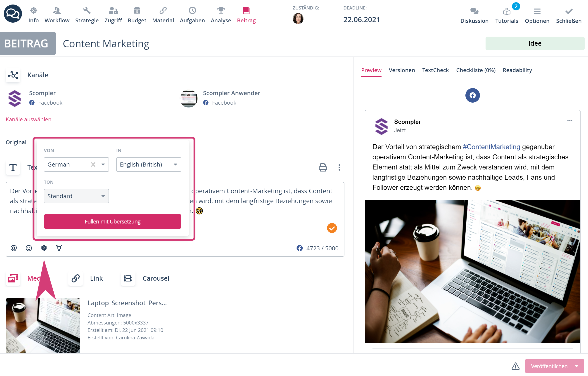The height and width of the screenshot is (376, 588).
Task: Open the English (British) target language dropdown
Action: [149, 164]
